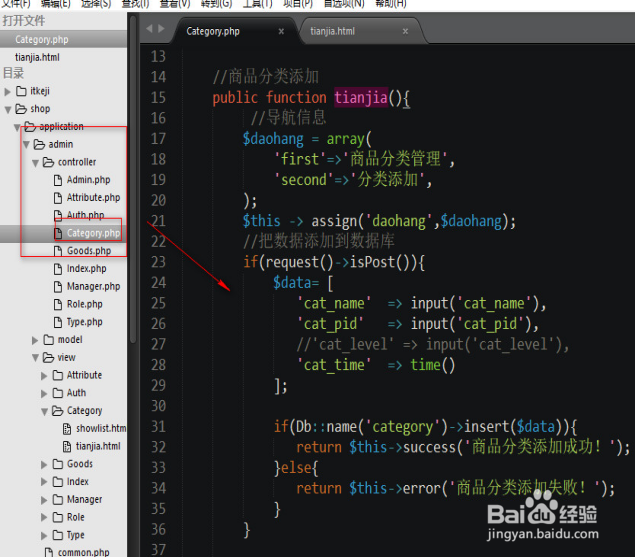
Task: Click the $daohang variable on line 17
Action: pos(273,139)
